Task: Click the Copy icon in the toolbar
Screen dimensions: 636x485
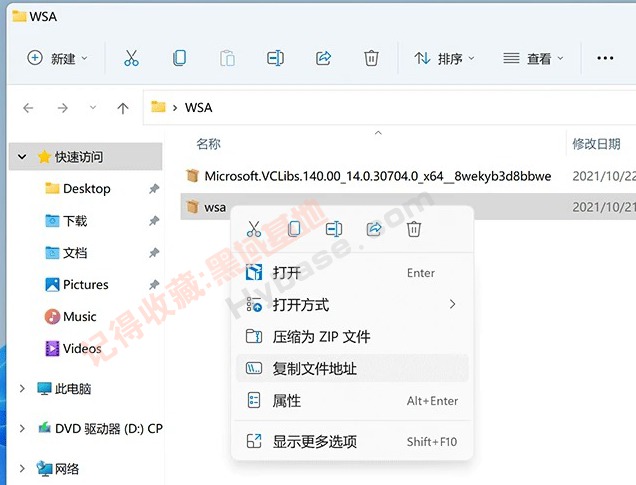Action: 179,58
